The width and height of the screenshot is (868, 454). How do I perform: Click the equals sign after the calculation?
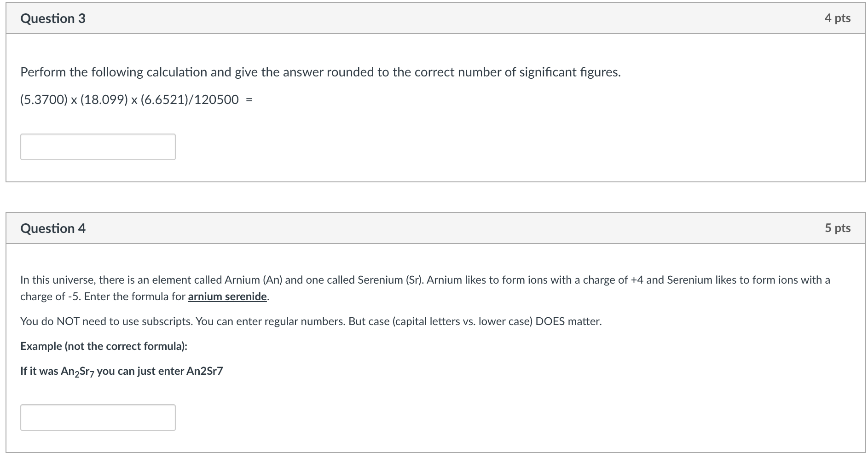(249, 99)
